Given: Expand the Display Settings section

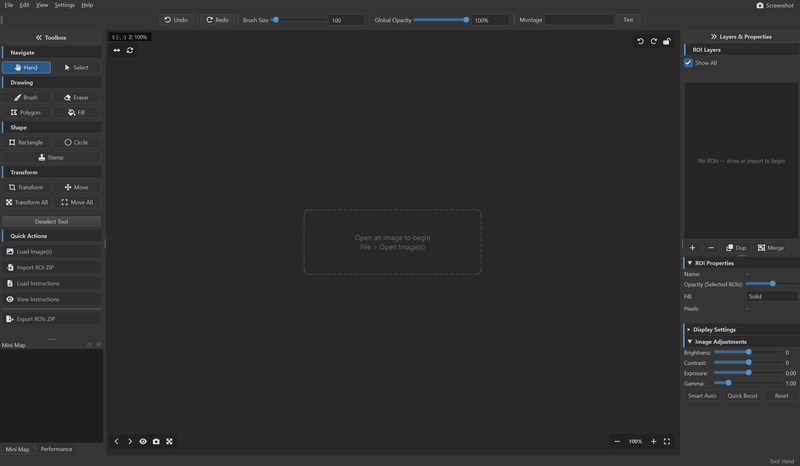Looking at the screenshot, I should 711,329.
